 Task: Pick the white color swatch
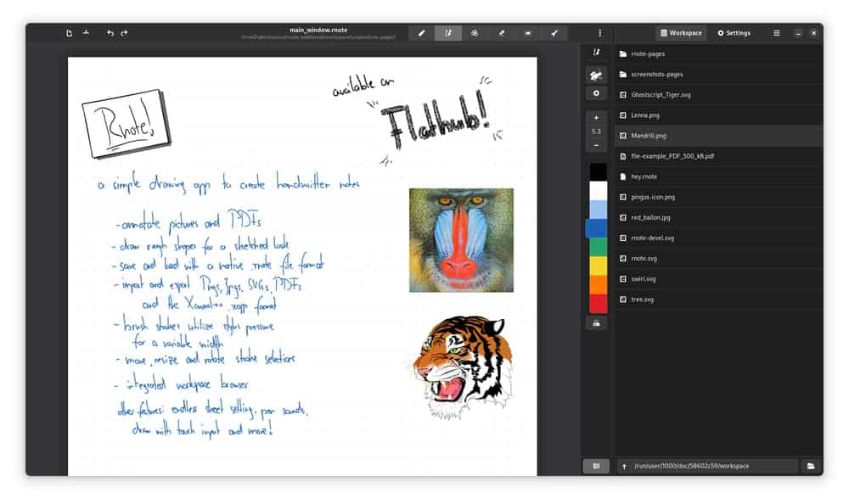599,191
